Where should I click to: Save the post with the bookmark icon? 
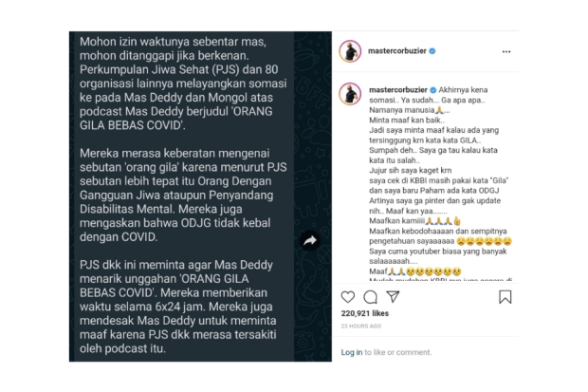tap(505, 297)
